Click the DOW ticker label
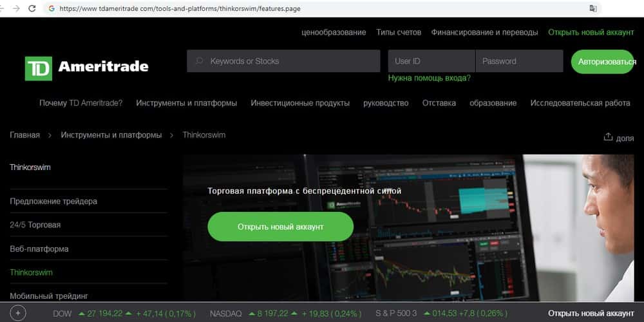Viewport: 644px width, 322px height. pyautogui.click(x=62, y=314)
